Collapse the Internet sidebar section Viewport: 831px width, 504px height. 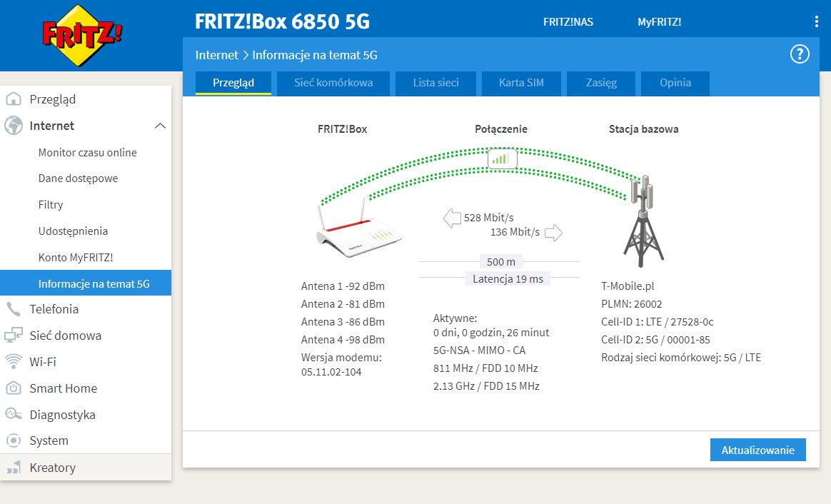point(160,126)
